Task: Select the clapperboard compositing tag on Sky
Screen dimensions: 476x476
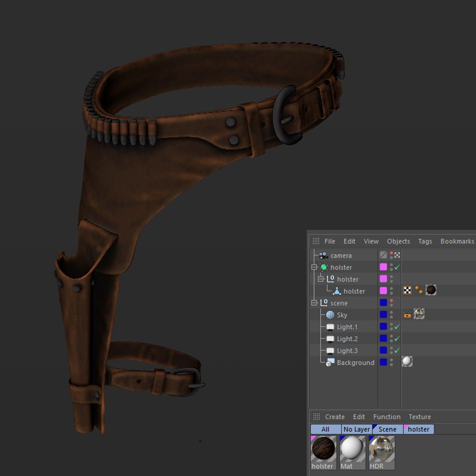Action: point(407,314)
